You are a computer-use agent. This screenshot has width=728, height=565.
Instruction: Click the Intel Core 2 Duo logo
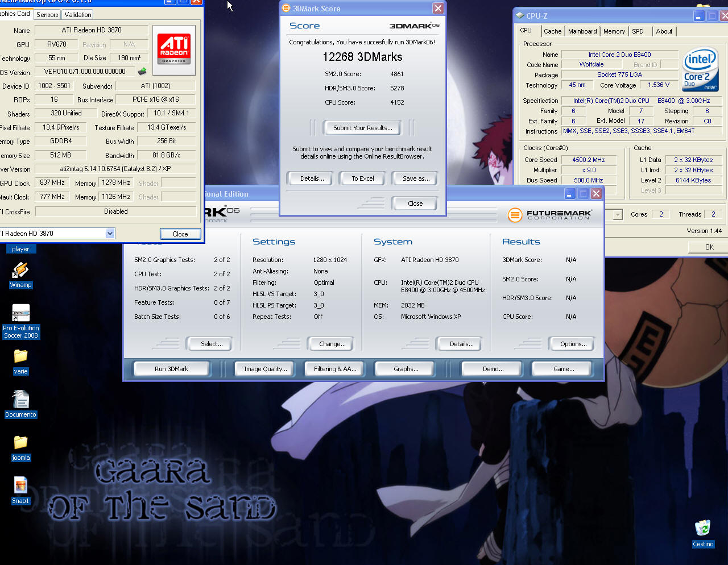701,69
